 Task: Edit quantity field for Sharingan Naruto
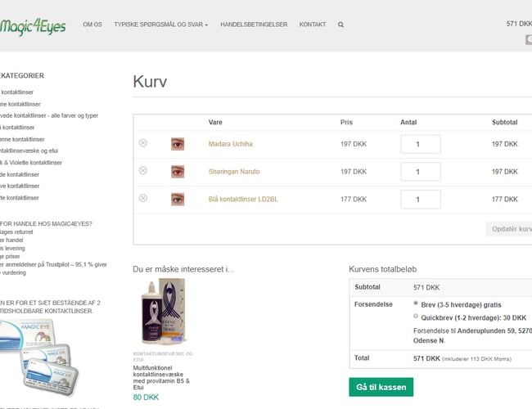[x=421, y=172]
